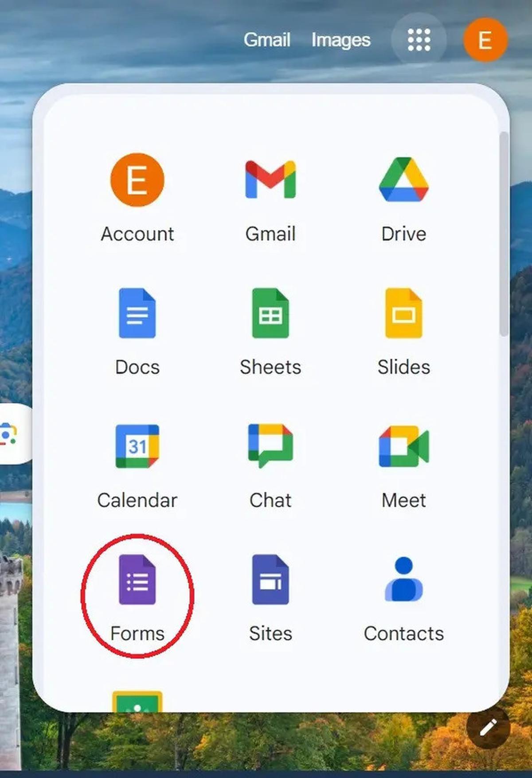Open the partially visible Classroom app icon
This screenshot has width=532, height=778.
[137, 701]
